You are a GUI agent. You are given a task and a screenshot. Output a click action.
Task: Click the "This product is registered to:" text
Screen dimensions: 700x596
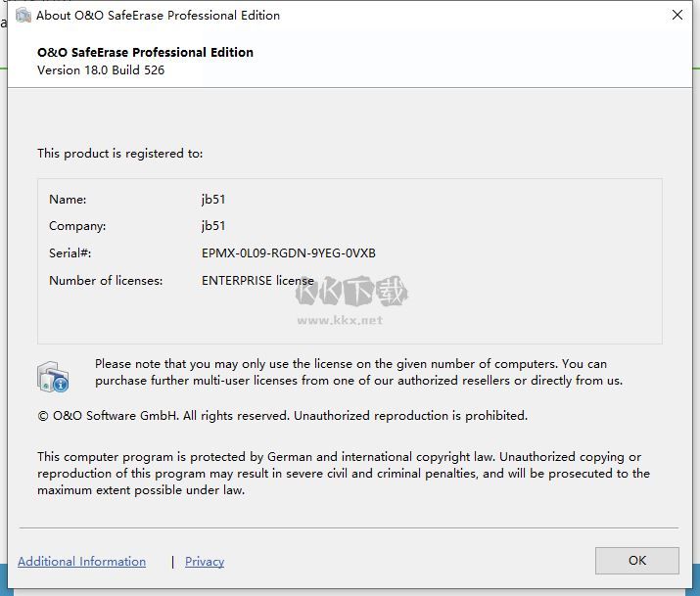tap(119, 154)
